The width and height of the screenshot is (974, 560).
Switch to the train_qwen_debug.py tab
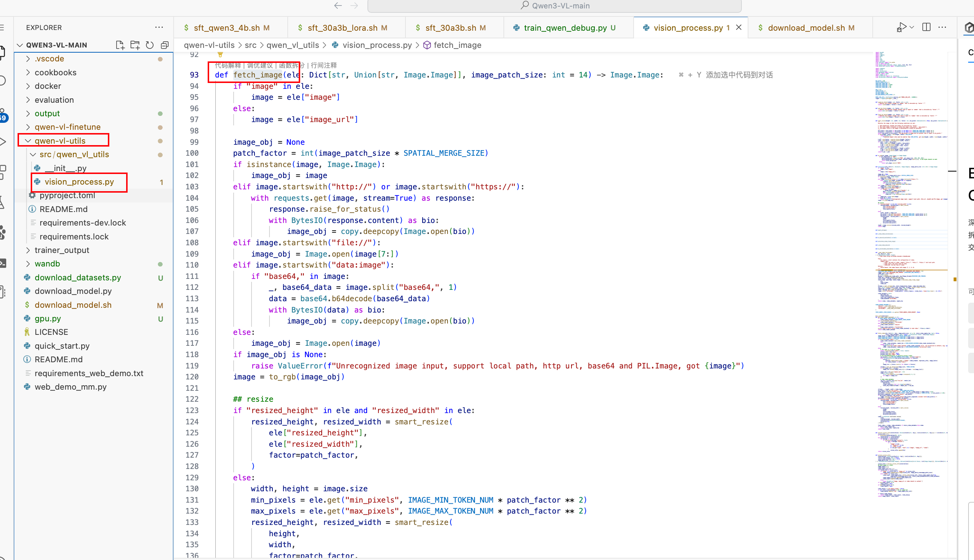[565, 28]
